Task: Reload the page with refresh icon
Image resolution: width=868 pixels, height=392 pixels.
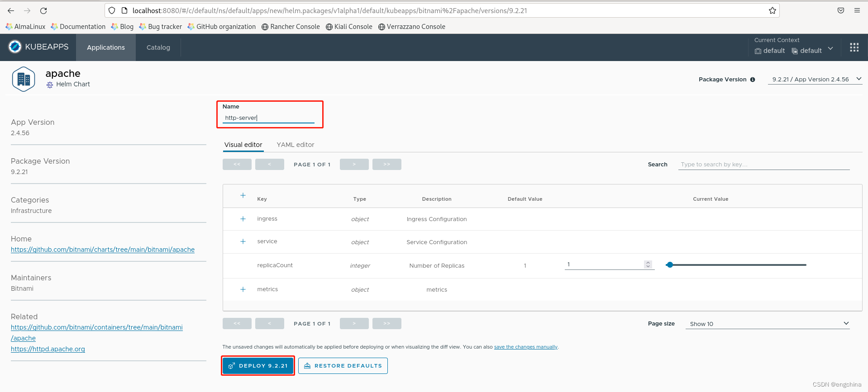Action: (43, 10)
